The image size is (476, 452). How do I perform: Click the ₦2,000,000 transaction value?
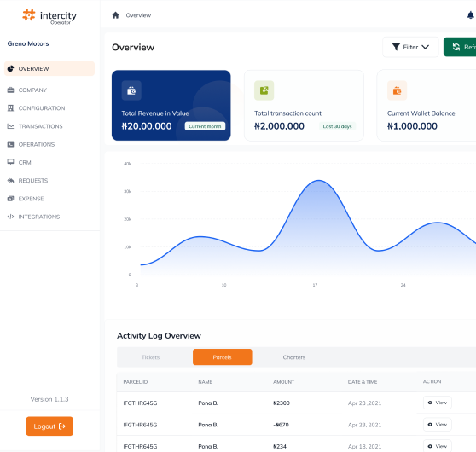point(279,126)
